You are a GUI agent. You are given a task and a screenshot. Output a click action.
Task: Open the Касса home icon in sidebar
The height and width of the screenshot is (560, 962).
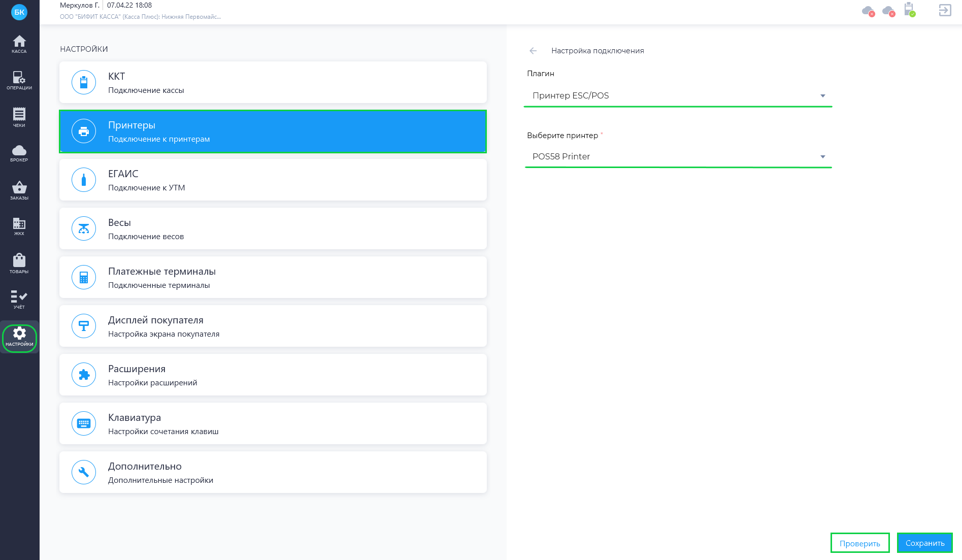pos(19,44)
